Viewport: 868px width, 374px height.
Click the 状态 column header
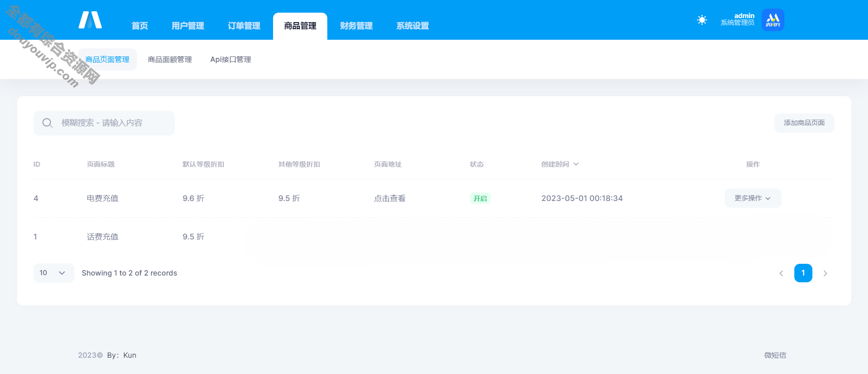476,164
